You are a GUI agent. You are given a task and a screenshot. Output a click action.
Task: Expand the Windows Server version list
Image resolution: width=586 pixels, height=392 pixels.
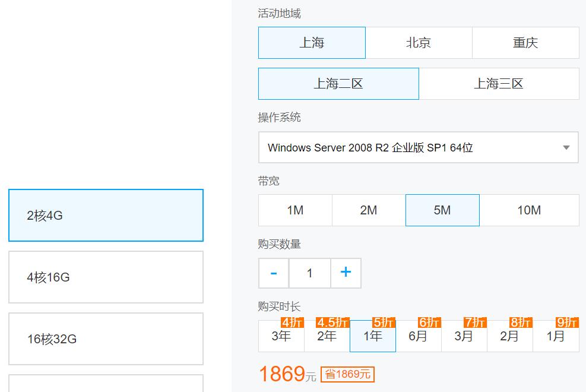coord(418,147)
